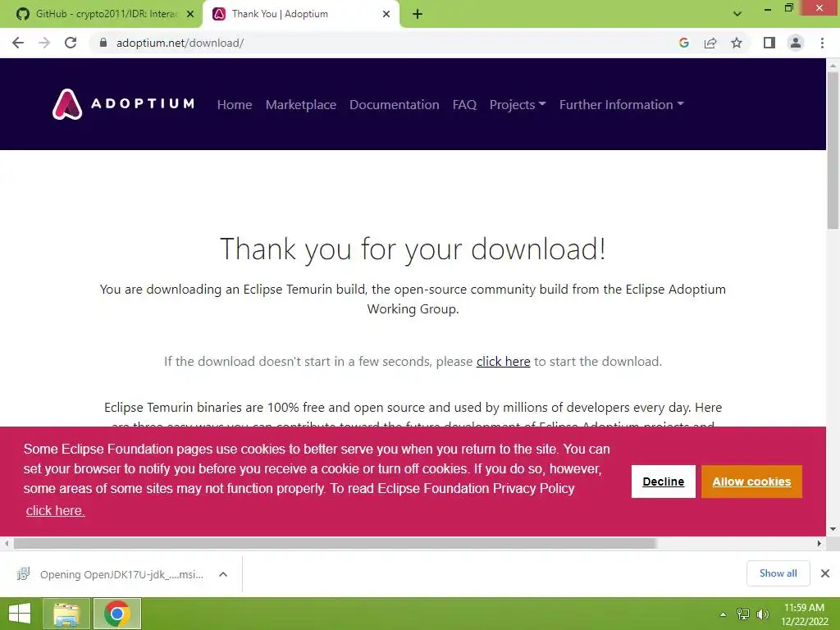
Task: Close the downloads bar
Action: click(x=825, y=573)
